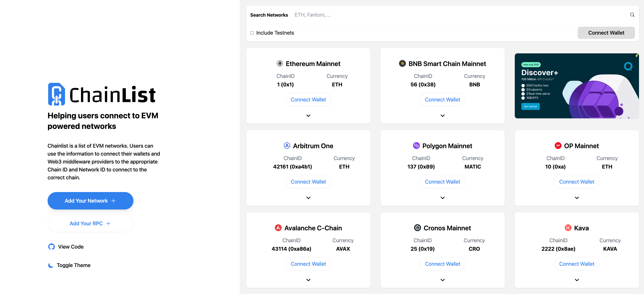Click the plus icon in Add Your Network
The width and height of the screenshot is (644, 294).
[x=113, y=201]
